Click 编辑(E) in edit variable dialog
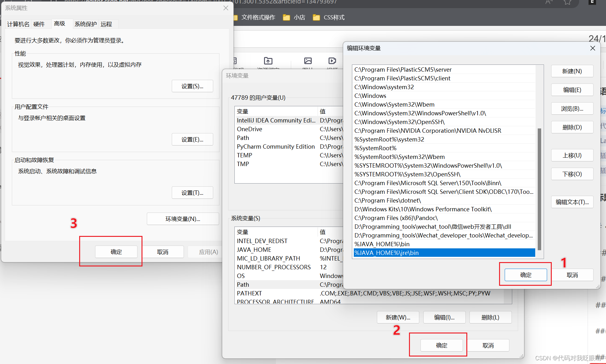The height and width of the screenshot is (364, 606). tap(572, 90)
